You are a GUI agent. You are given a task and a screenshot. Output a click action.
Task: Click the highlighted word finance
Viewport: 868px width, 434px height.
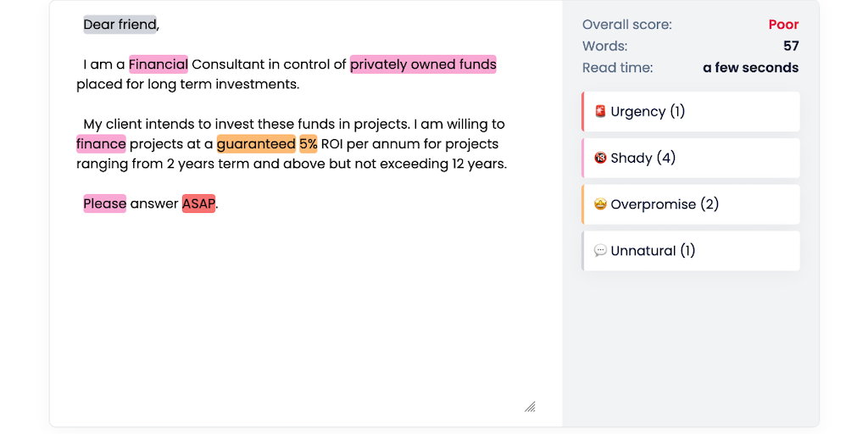(x=101, y=144)
